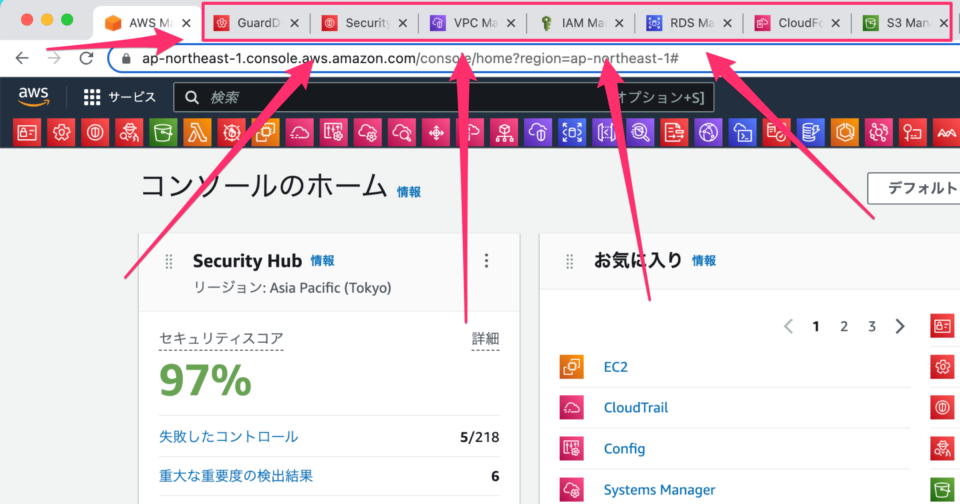Open IAM icon in the top shortcut bar
960x504 pixels.
tap(27, 132)
